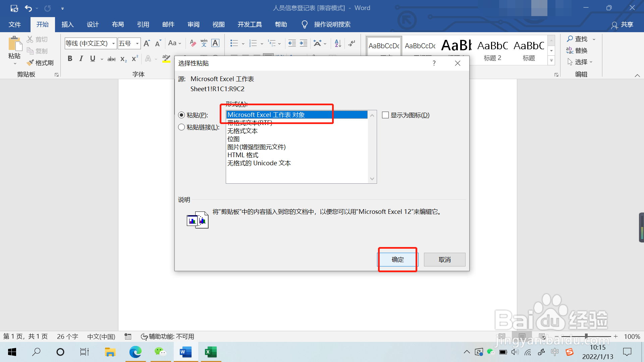
Task: Click the Bold formatting icon
Action: tap(70, 59)
